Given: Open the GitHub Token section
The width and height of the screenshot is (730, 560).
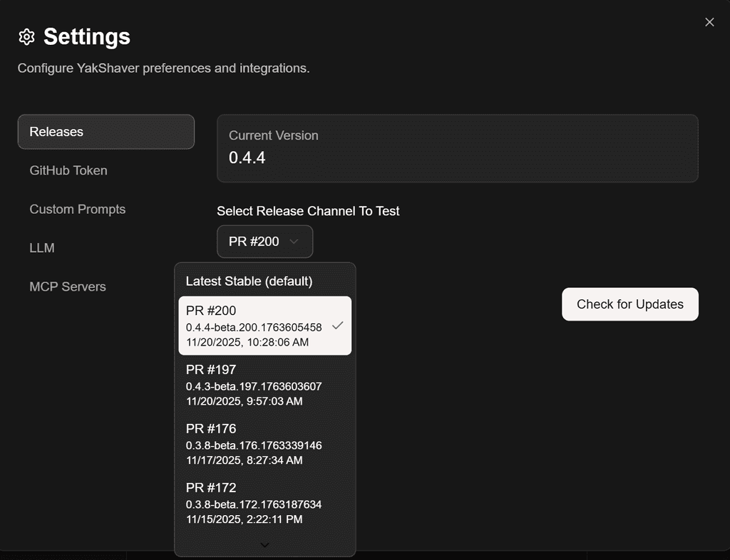Looking at the screenshot, I should tap(68, 170).
